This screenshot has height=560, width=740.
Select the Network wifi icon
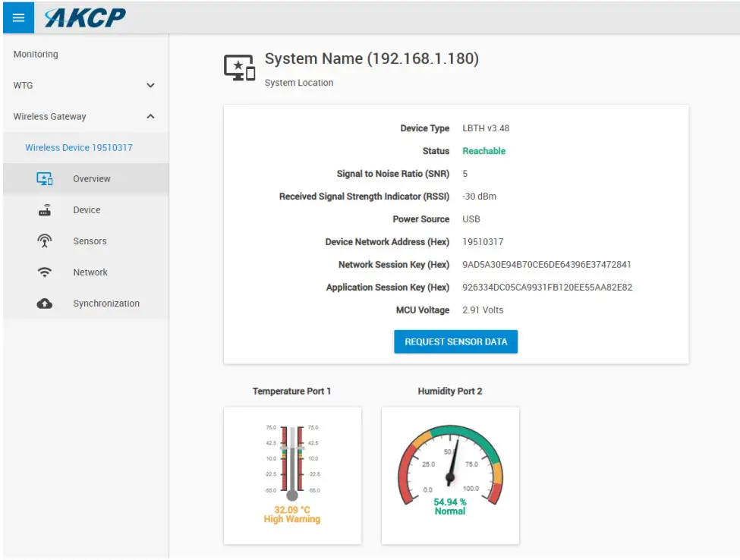[x=46, y=272]
